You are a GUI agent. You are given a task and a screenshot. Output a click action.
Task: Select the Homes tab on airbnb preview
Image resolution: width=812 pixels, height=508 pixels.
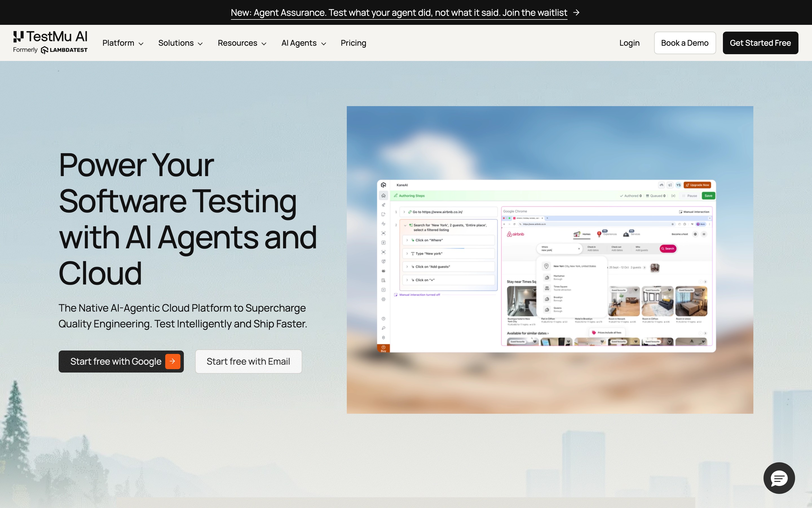(582, 234)
